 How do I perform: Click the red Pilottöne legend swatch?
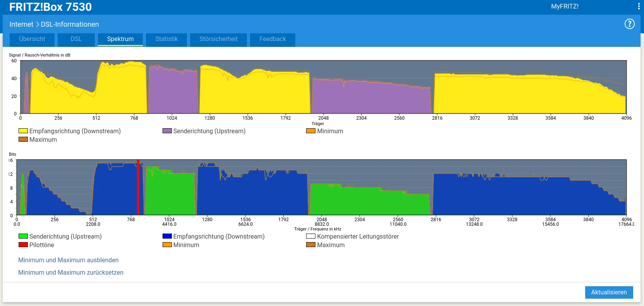23,245
